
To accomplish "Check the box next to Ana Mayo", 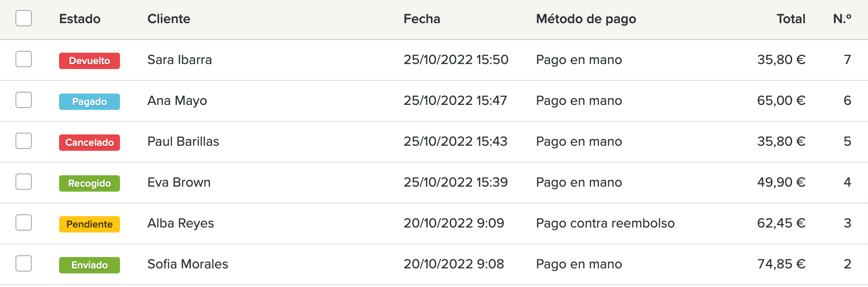I will pos(24,100).
